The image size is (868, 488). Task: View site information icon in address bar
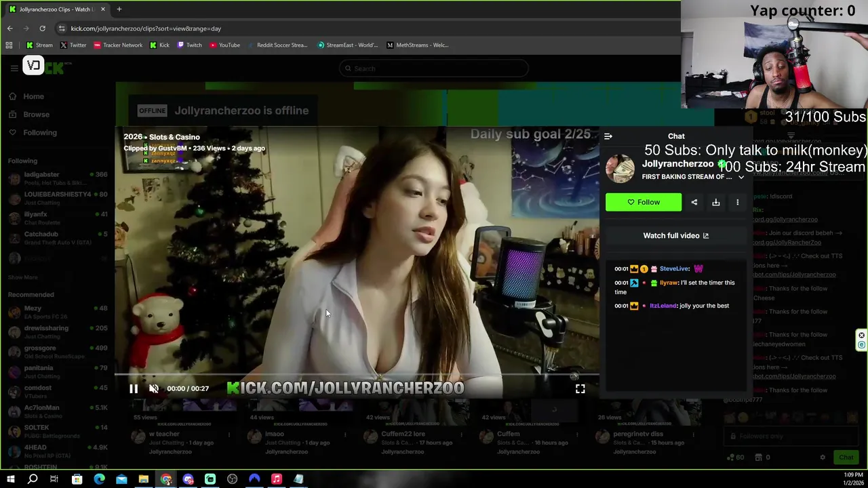(x=62, y=28)
